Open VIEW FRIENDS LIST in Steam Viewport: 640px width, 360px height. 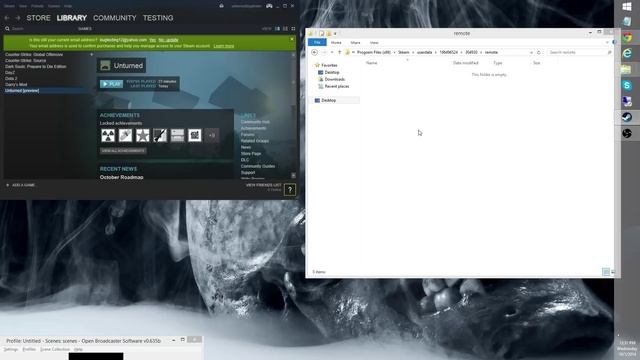pos(264,185)
